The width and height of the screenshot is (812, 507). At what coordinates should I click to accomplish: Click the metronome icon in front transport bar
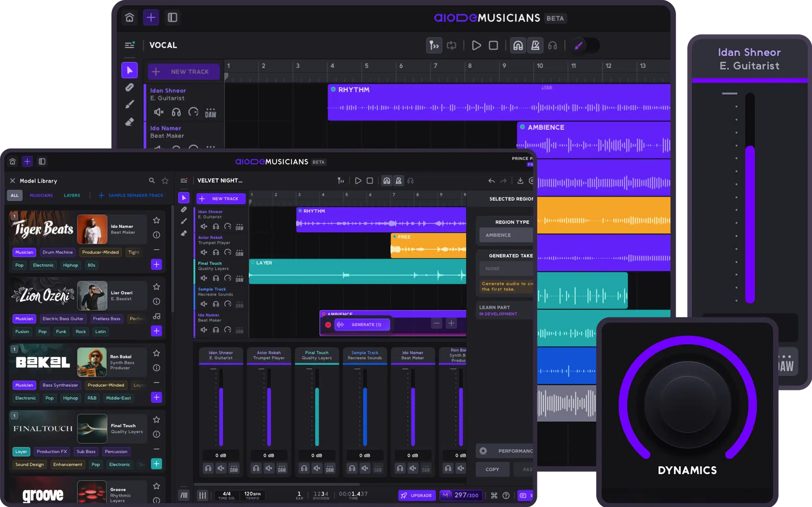398,181
